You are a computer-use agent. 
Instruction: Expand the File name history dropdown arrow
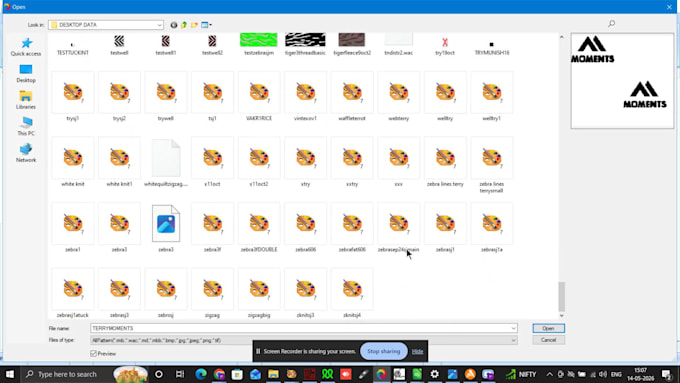click(513, 328)
